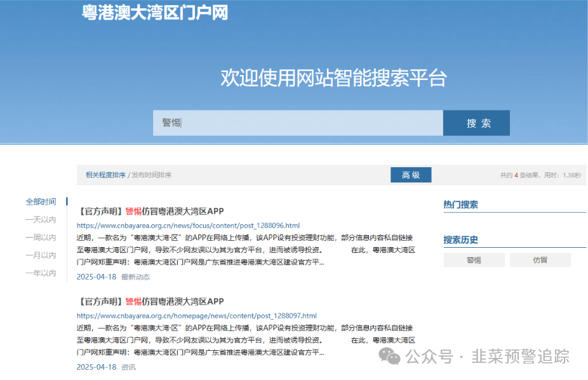Sort results by 相关程度排序

[105, 175]
